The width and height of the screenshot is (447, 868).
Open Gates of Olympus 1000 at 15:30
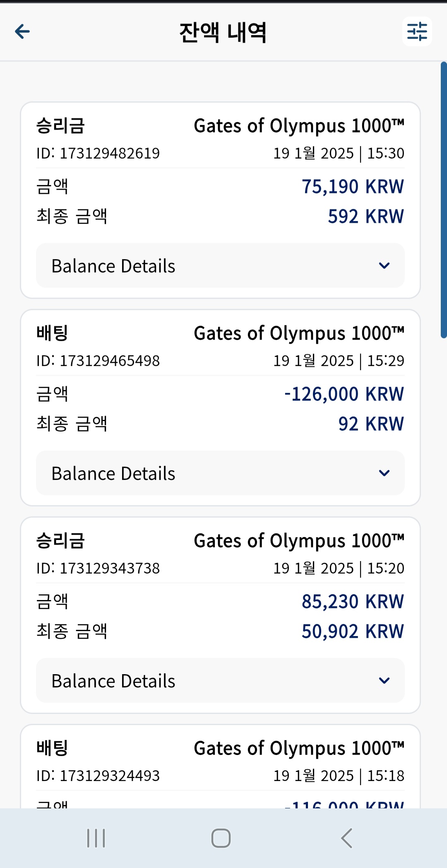(x=299, y=126)
